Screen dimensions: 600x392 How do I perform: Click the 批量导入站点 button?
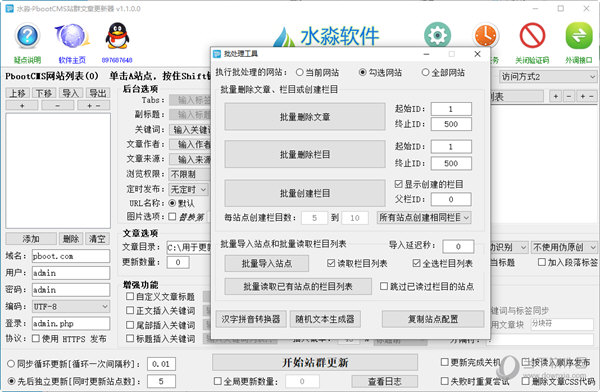(x=267, y=263)
